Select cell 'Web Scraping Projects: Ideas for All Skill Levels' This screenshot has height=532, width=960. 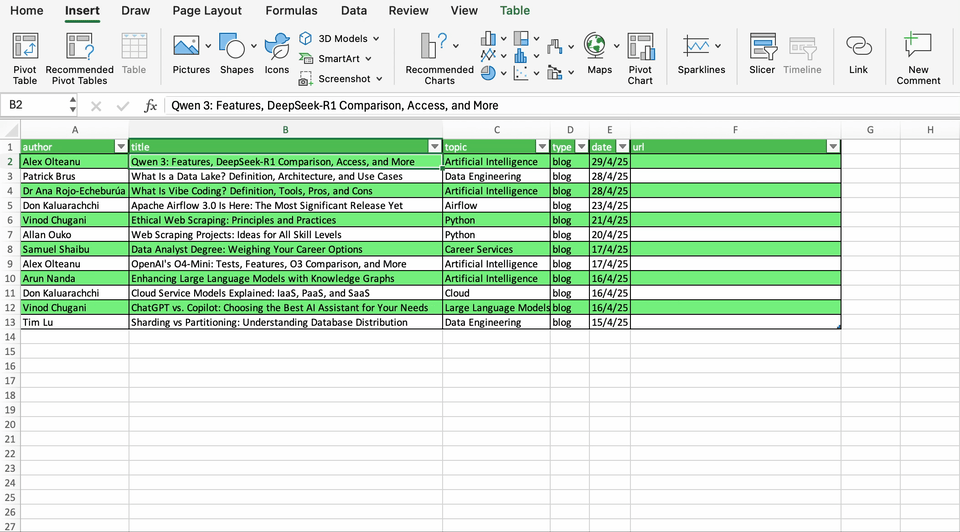[x=285, y=235]
